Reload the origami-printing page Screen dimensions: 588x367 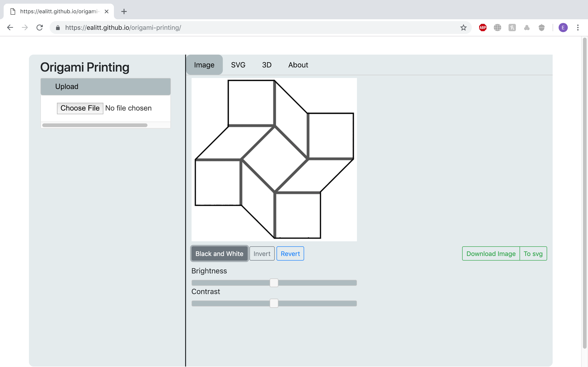tap(40, 28)
